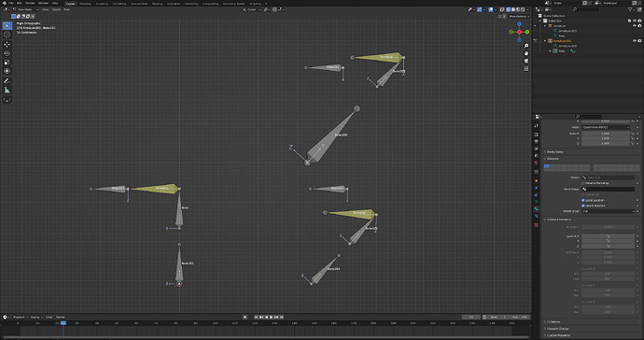Select the Transform tool

tap(7, 71)
